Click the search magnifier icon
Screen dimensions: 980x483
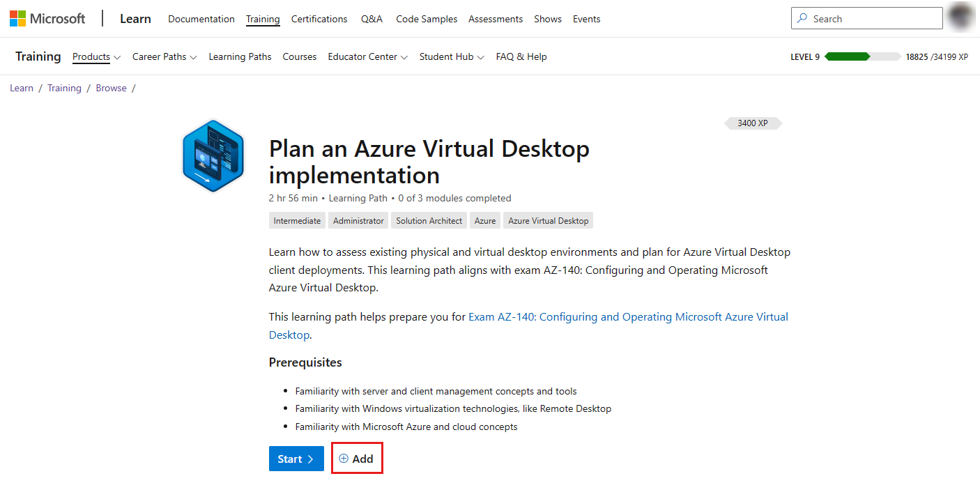[x=802, y=19]
